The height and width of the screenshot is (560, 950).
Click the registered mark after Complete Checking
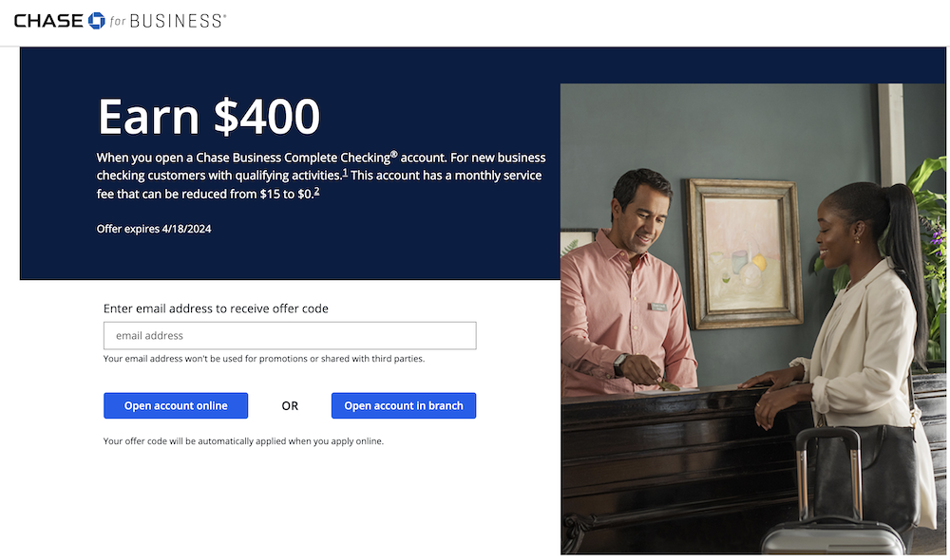393,154
